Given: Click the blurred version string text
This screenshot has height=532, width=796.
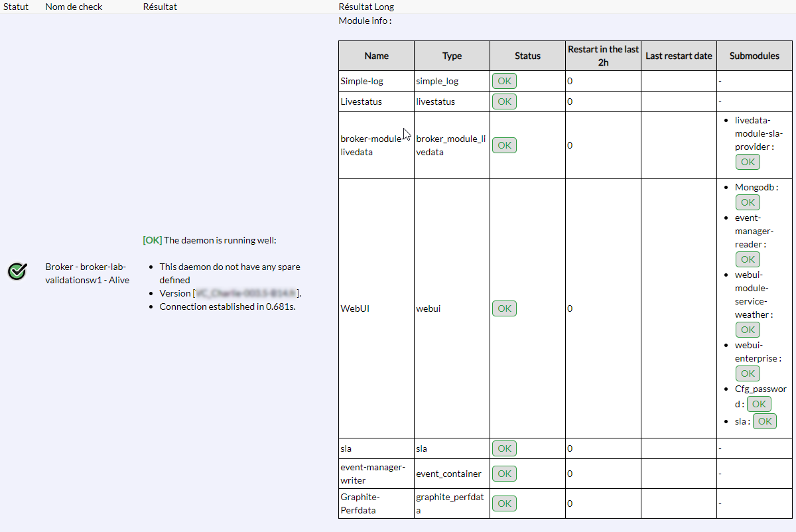Looking at the screenshot, I should (246, 293).
